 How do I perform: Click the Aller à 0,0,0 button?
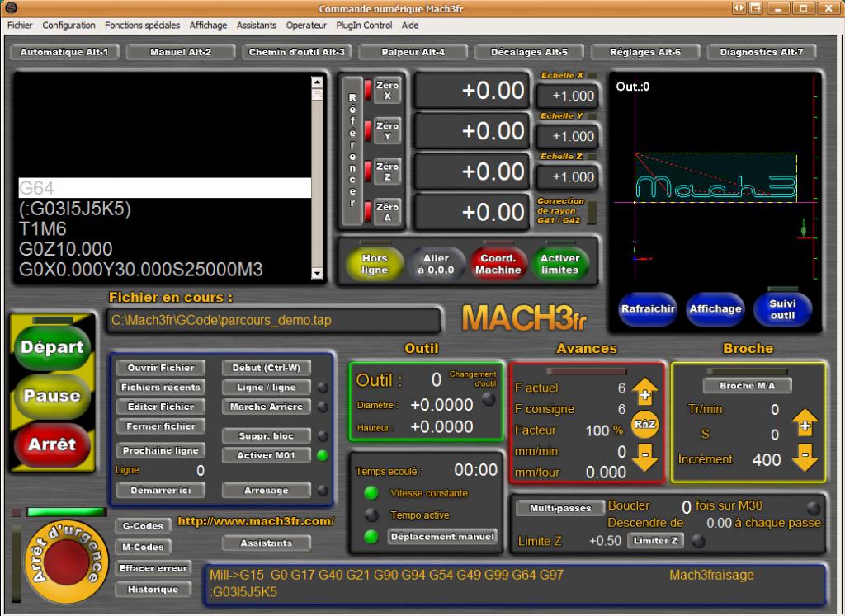436,264
